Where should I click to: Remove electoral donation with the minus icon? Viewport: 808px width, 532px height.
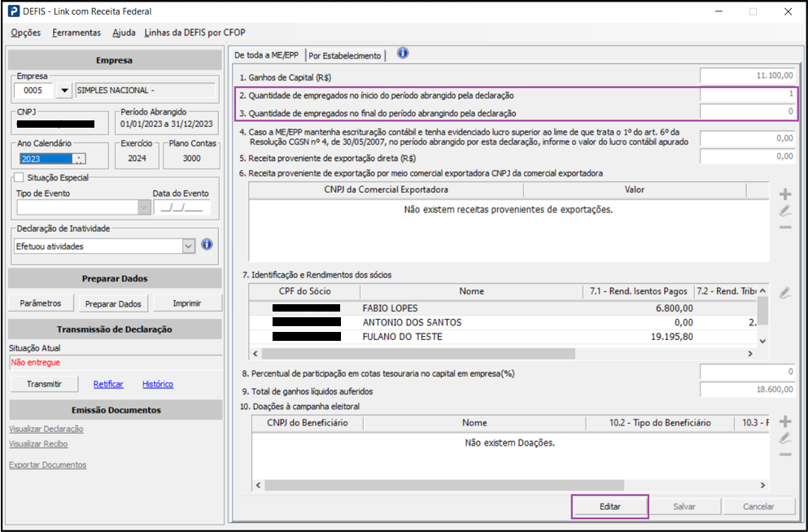(784, 453)
